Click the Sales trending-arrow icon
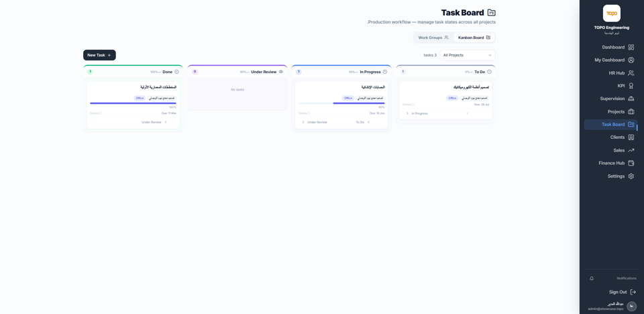This screenshot has height=314, width=644. pos(631,150)
